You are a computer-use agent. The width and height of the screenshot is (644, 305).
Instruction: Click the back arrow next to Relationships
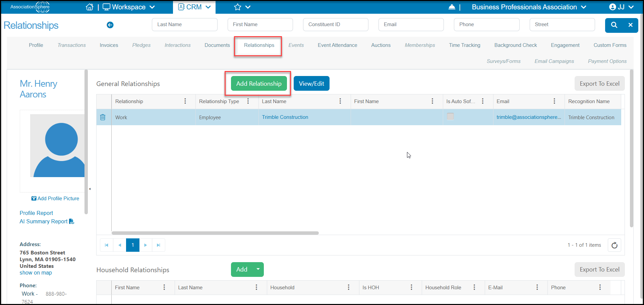[110, 25]
